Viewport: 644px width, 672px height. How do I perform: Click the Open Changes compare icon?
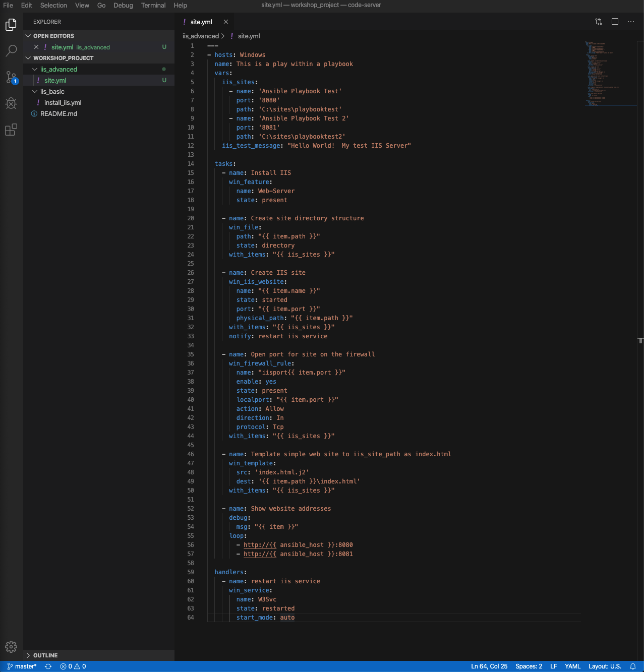pos(599,22)
